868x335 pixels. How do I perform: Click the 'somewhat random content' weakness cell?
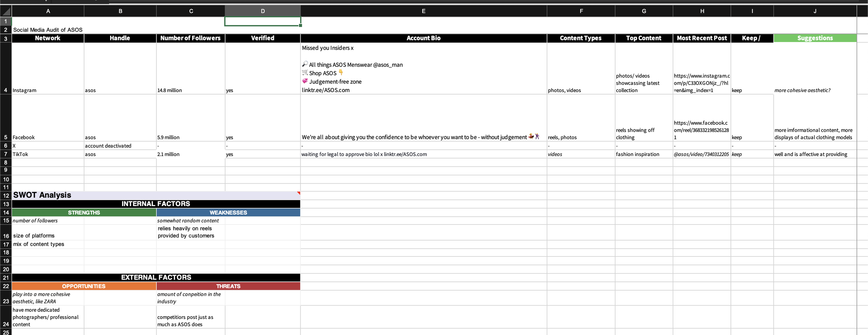pyautogui.click(x=191, y=220)
